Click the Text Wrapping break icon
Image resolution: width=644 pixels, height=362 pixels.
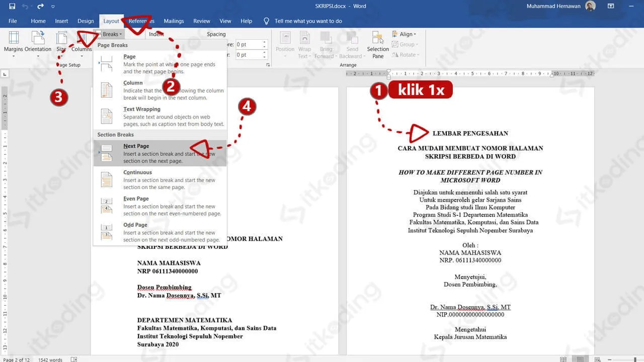coord(106,116)
